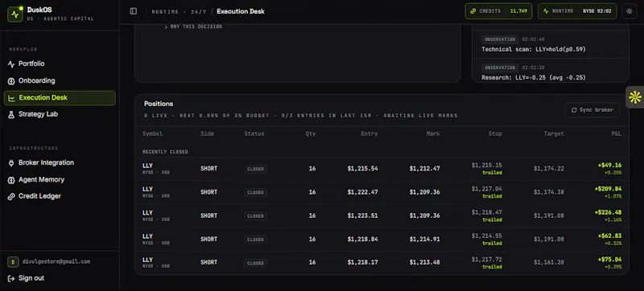Click the runtime pulse icon
This screenshot has height=291, width=644.
pos(546,11)
